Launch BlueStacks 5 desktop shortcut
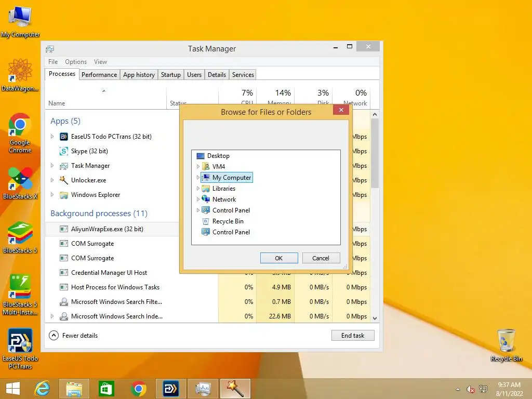532x399 pixels. [x=20, y=237]
